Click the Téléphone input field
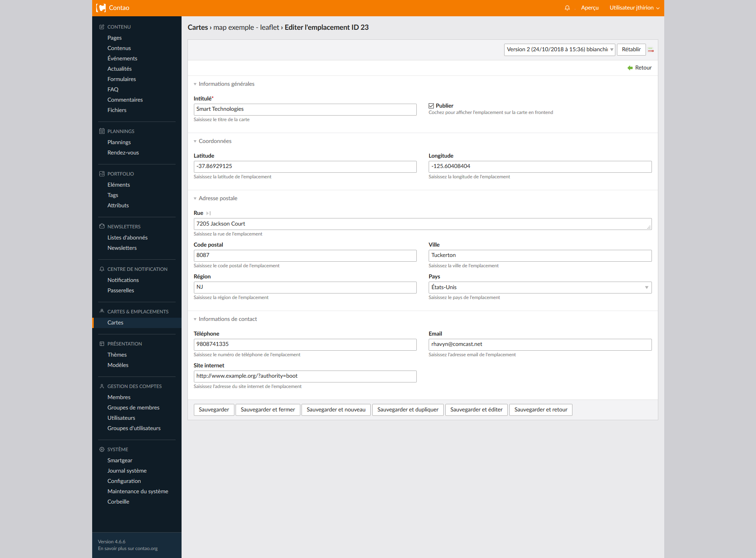The height and width of the screenshot is (558, 756). 305,345
